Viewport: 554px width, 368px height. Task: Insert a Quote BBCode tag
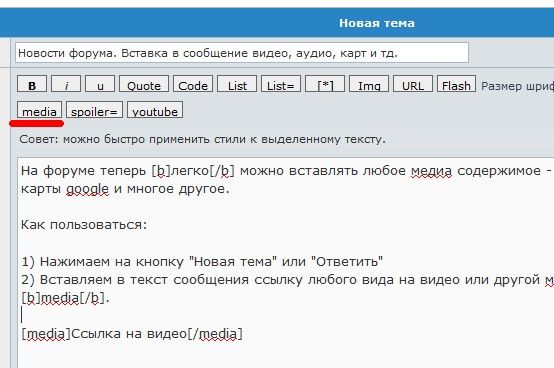point(144,84)
